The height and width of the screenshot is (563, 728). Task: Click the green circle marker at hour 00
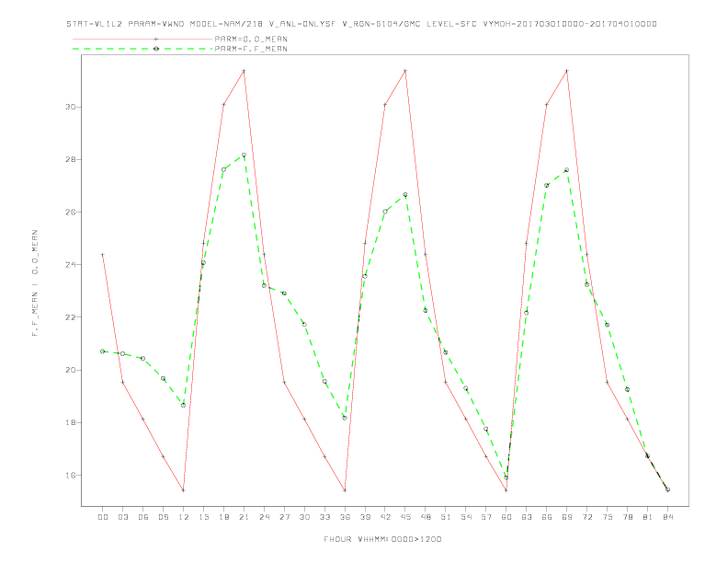[103, 351]
